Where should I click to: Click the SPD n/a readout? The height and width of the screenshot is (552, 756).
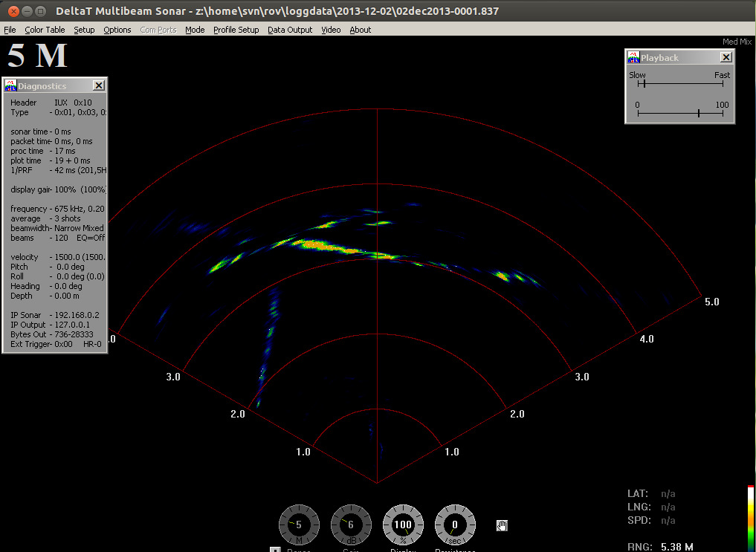651,521
